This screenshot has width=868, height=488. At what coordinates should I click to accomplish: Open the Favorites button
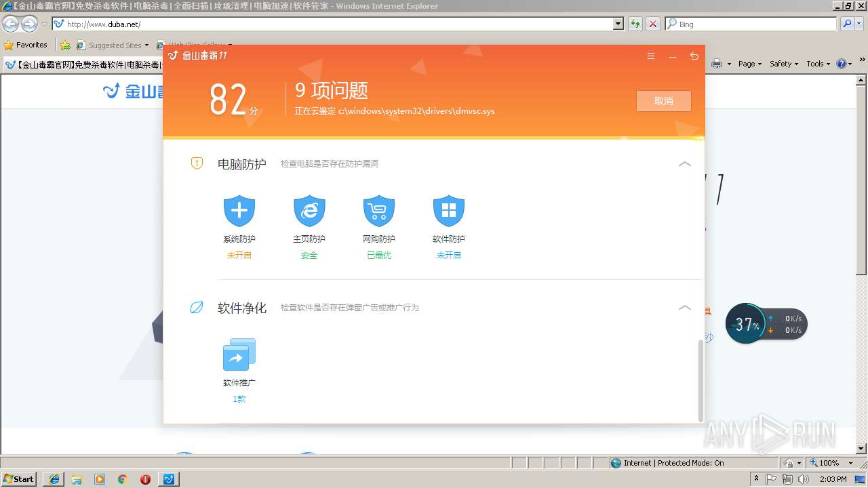tap(25, 45)
